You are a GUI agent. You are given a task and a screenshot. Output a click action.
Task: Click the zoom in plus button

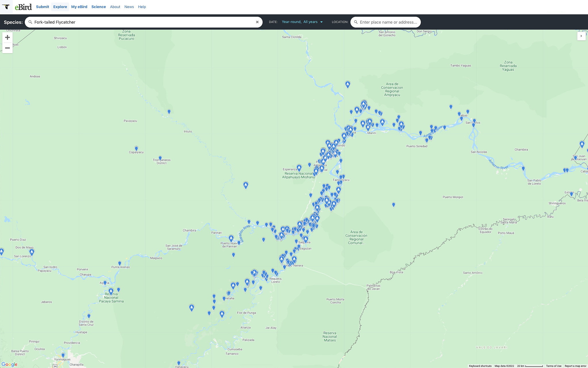(7, 37)
